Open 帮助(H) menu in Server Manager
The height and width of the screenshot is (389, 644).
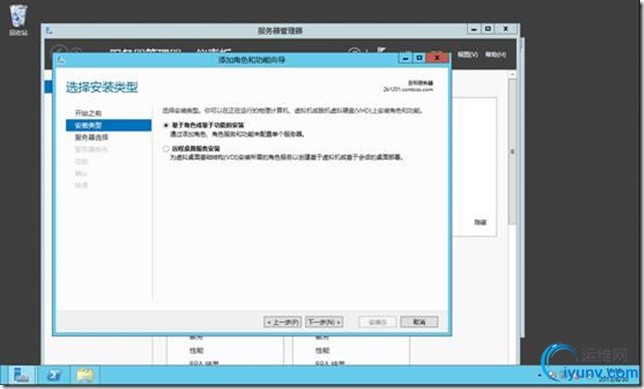(495, 54)
